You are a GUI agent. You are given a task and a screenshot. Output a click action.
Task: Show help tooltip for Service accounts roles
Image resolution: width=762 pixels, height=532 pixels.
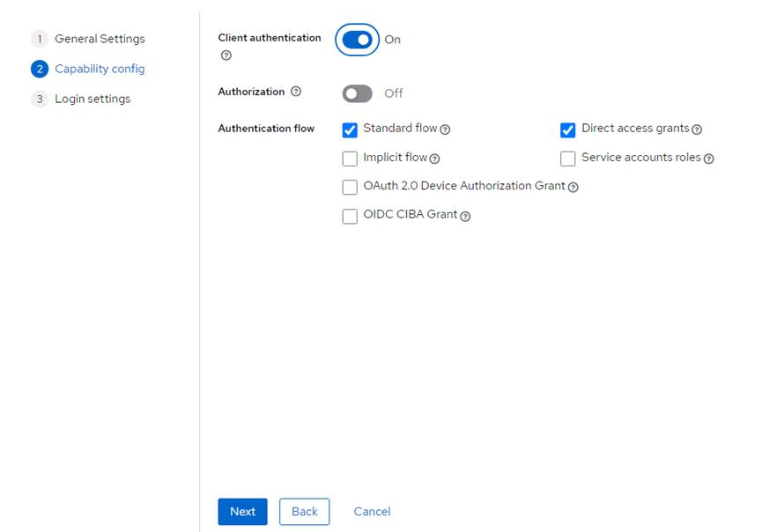click(708, 159)
